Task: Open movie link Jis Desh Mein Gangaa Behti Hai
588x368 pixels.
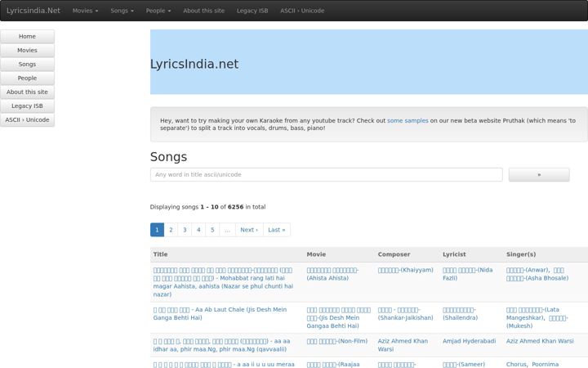Action: click(x=338, y=317)
